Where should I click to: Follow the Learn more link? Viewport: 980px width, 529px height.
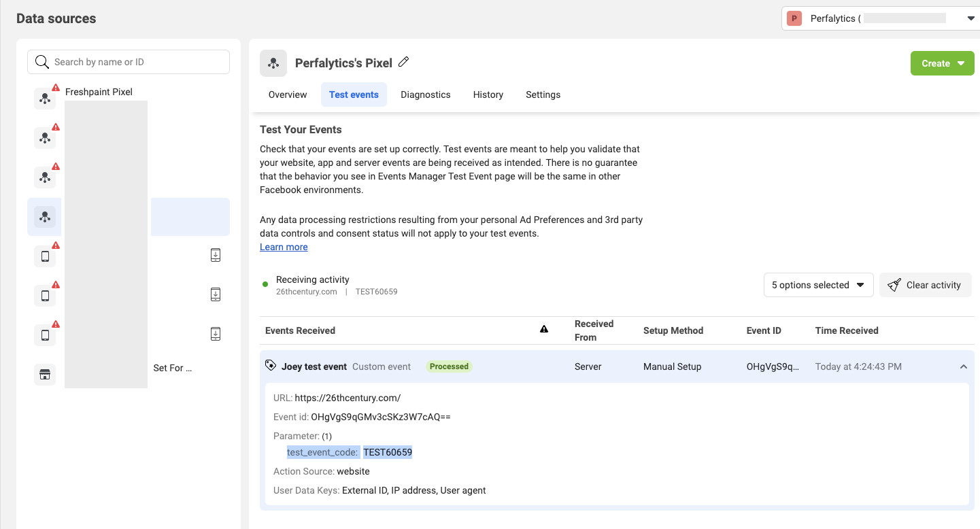(x=284, y=247)
